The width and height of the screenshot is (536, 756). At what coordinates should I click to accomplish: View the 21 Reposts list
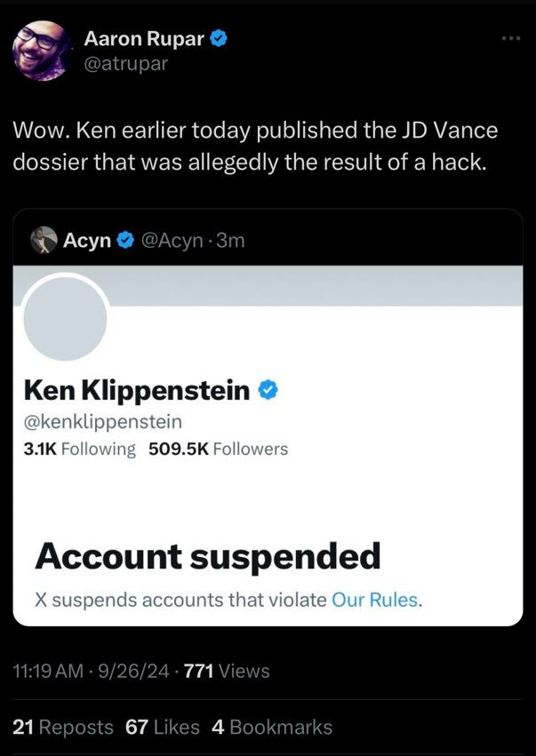point(63,727)
